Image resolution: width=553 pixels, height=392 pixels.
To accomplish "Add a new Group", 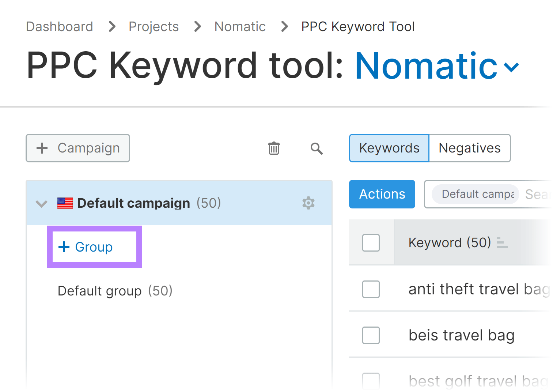I will click(86, 247).
